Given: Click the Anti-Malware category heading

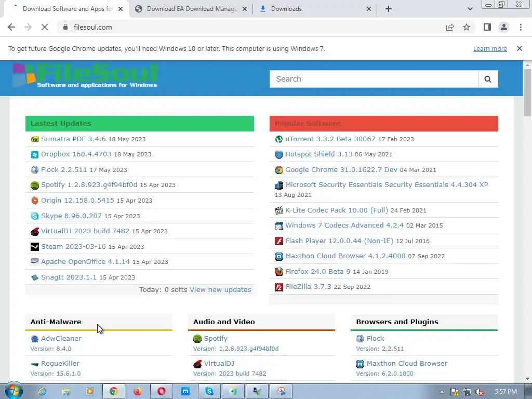Looking at the screenshot, I should [x=56, y=322].
